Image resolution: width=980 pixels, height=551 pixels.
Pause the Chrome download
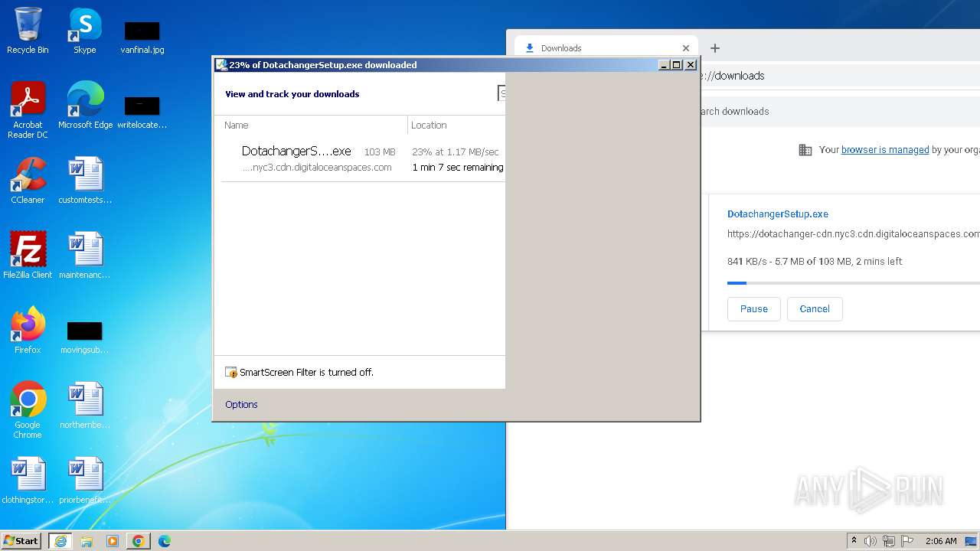[x=753, y=309]
